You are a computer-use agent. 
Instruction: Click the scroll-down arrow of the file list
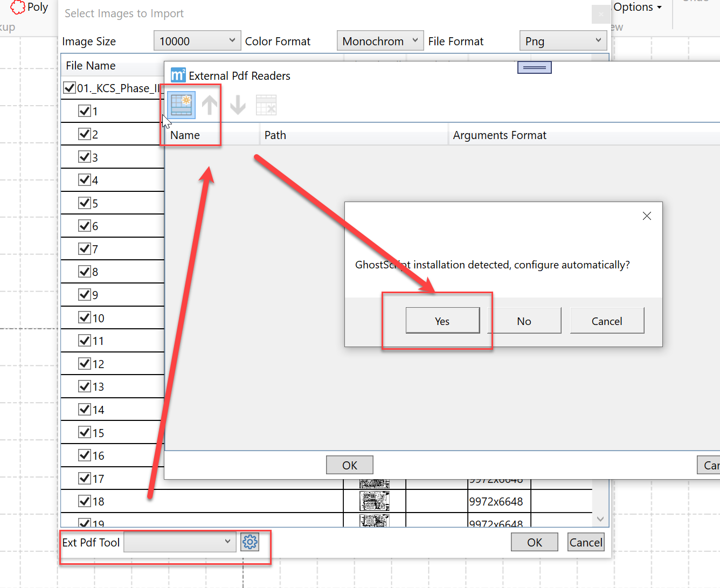click(600, 519)
